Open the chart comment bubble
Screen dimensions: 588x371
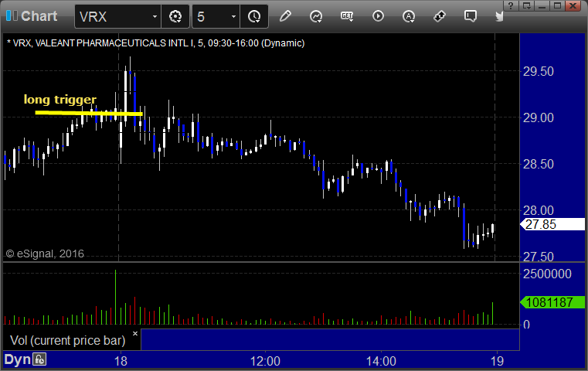471,16
